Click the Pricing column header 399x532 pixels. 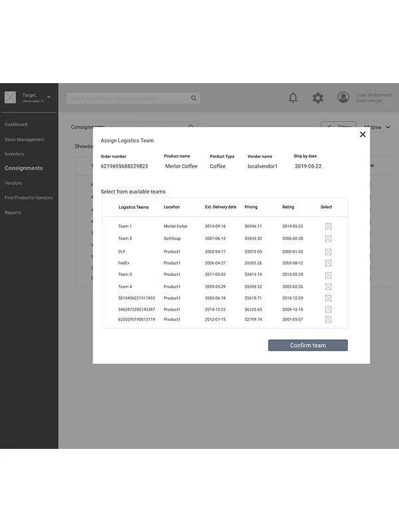(x=251, y=207)
